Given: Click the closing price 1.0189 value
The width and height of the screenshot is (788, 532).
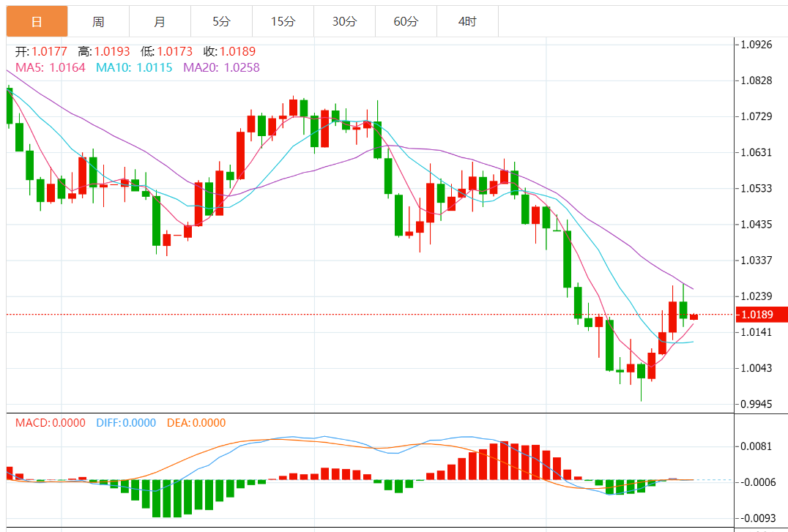Looking at the screenshot, I should pyautogui.click(x=238, y=51).
